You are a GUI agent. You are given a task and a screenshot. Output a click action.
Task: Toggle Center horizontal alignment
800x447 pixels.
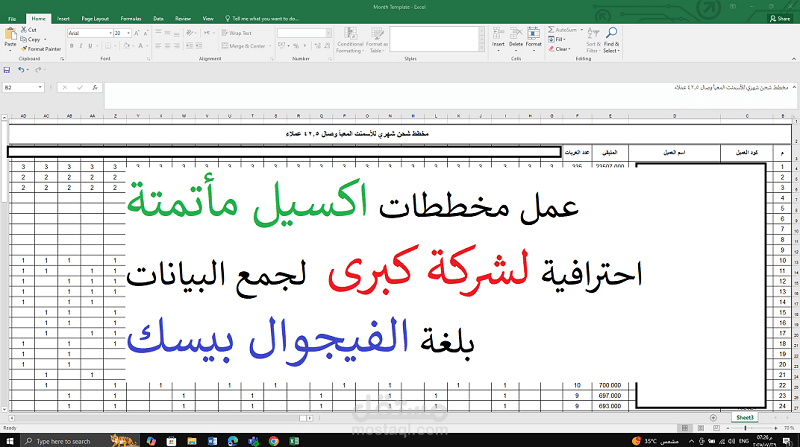click(167, 46)
